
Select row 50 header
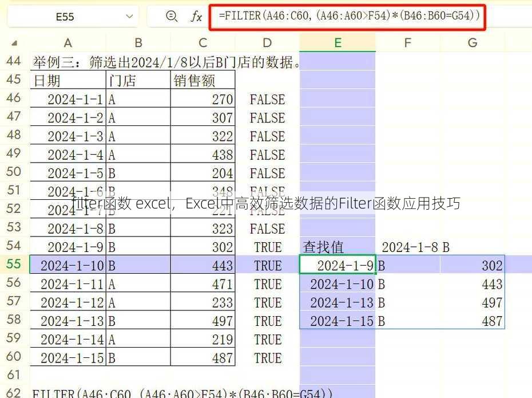[14, 172]
